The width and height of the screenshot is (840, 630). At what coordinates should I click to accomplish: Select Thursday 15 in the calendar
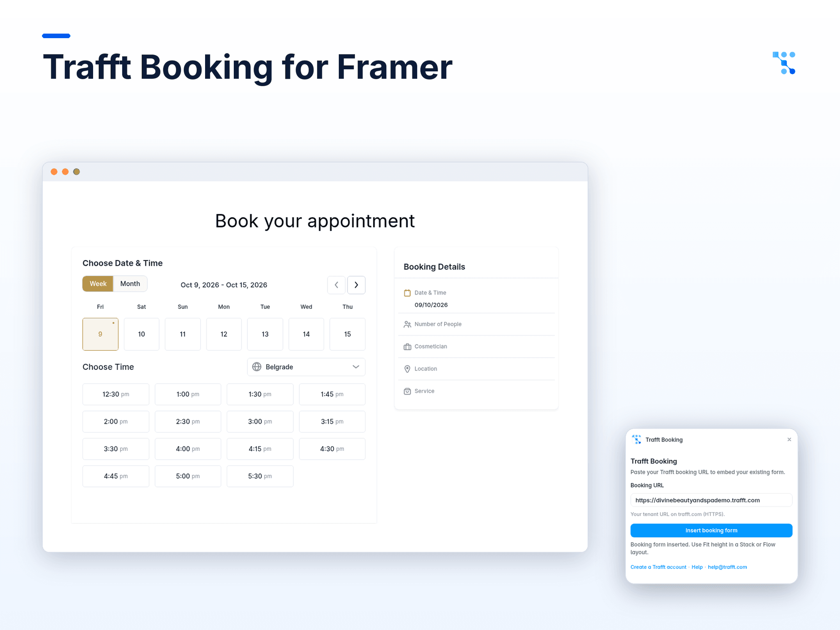[x=347, y=334]
